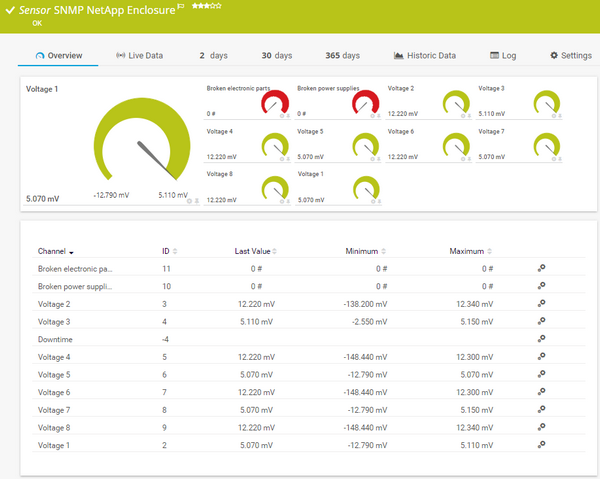This screenshot has width=600, height=479.
Task: Open settings gear for Broken electronic parts channel
Action: point(541,268)
